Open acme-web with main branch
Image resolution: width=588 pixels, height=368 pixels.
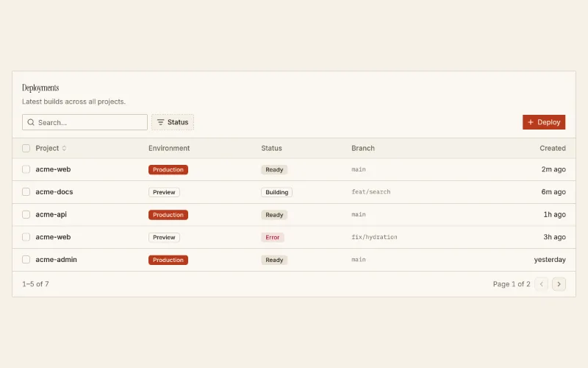(x=53, y=169)
